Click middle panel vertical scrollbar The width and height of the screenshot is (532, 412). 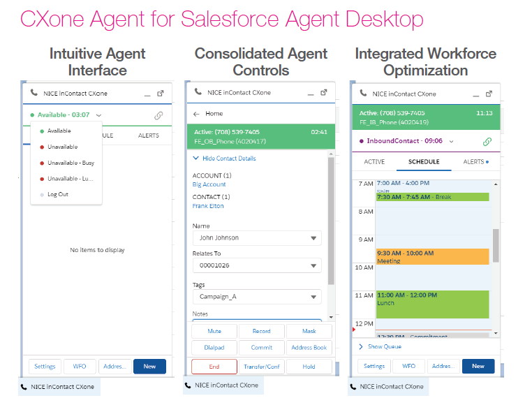[331, 221]
